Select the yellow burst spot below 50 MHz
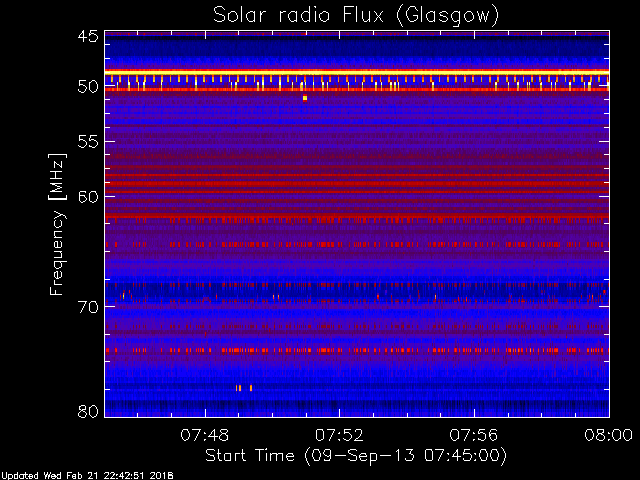Viewport: 640px width, 480px height. tap(305, 98)
